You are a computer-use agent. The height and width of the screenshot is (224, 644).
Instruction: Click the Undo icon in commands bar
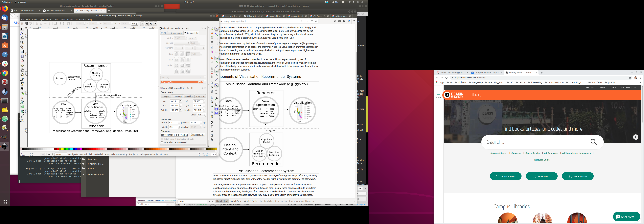click(x=212, y=58)
